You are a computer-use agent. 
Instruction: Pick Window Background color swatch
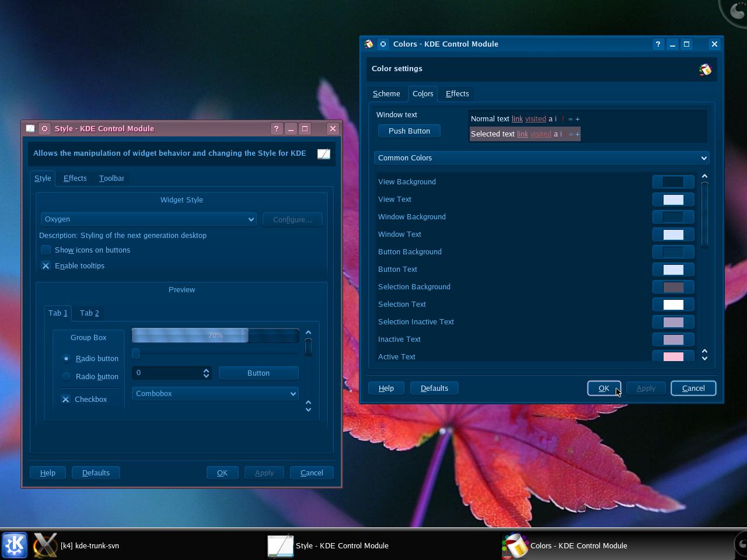[673, 217]
